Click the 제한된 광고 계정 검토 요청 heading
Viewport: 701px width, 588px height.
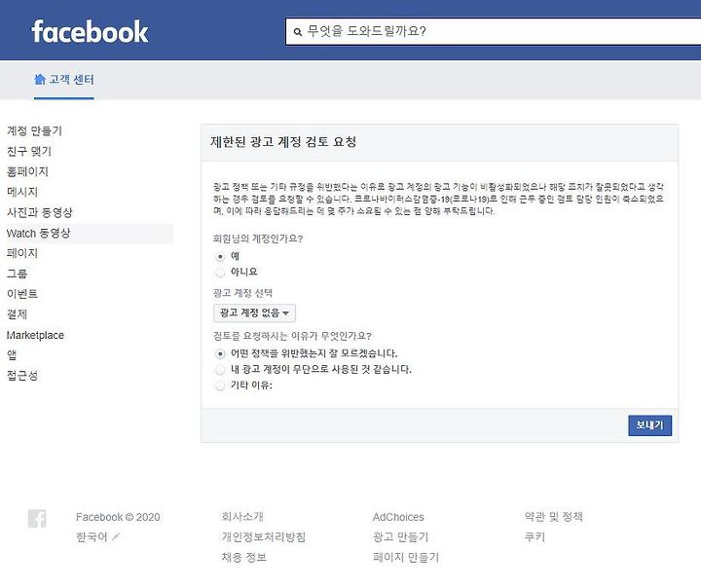click(x=283, y=142)
